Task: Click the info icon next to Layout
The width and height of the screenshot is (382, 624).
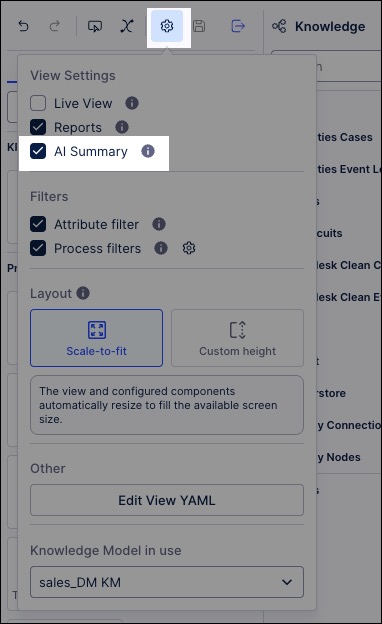Action: pyautogui.click(x=83, y=293)
